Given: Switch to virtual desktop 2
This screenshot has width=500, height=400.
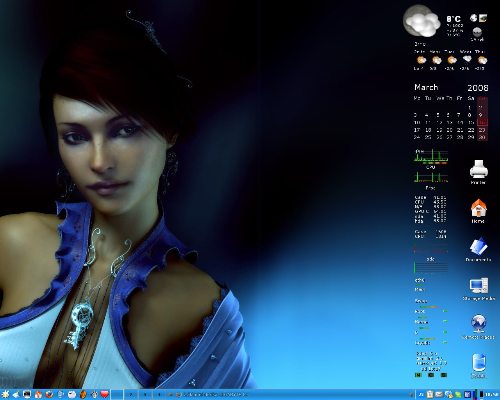Looking at the screenshot, I should [x=131, y=395].
